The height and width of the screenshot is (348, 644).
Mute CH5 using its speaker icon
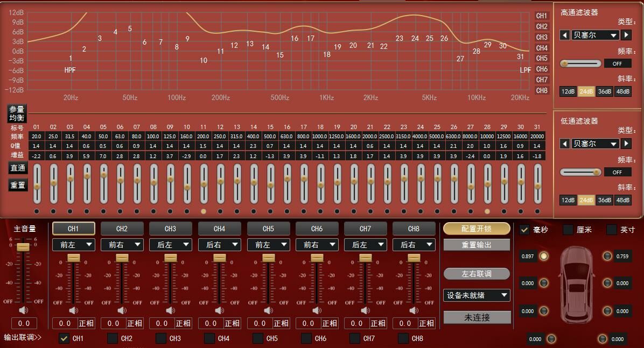[268, 310]
